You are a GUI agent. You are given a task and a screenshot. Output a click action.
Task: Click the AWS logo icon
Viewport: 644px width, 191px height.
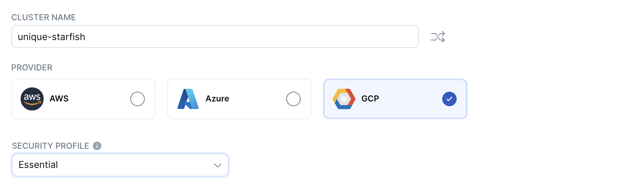[32, 99]
